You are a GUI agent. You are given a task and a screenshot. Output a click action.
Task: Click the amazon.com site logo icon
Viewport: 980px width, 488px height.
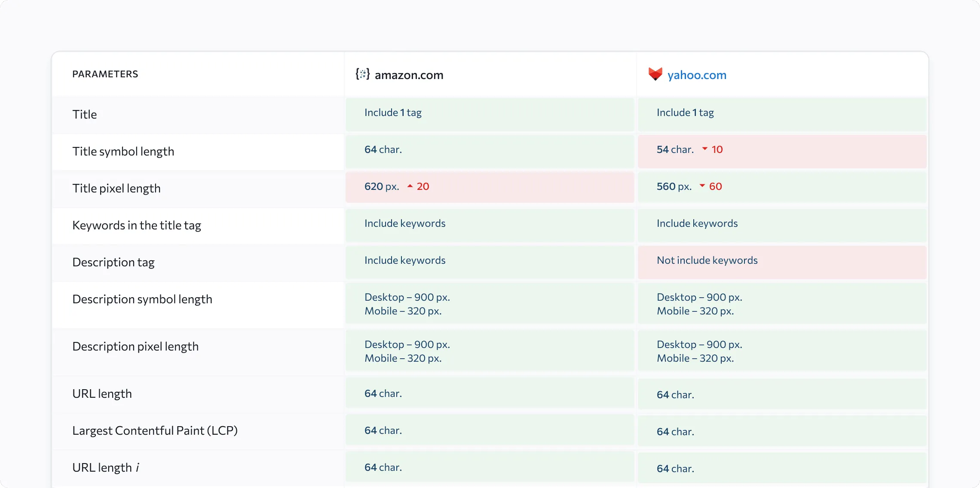coord(362,74)
